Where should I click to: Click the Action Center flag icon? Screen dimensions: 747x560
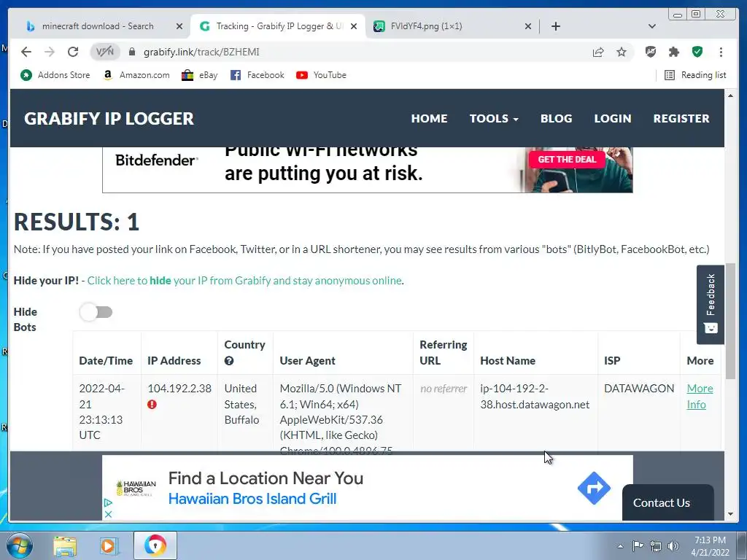(638, 546)
